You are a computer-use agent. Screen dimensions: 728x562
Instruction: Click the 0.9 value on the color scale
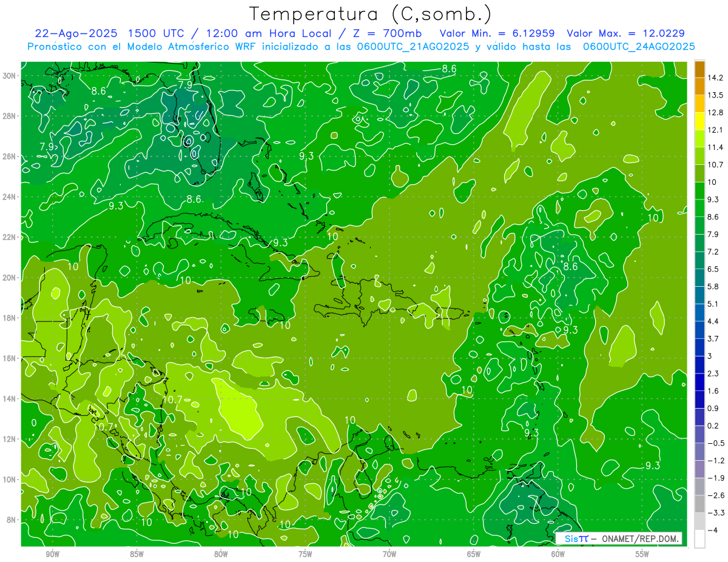(x=714, y=409)
